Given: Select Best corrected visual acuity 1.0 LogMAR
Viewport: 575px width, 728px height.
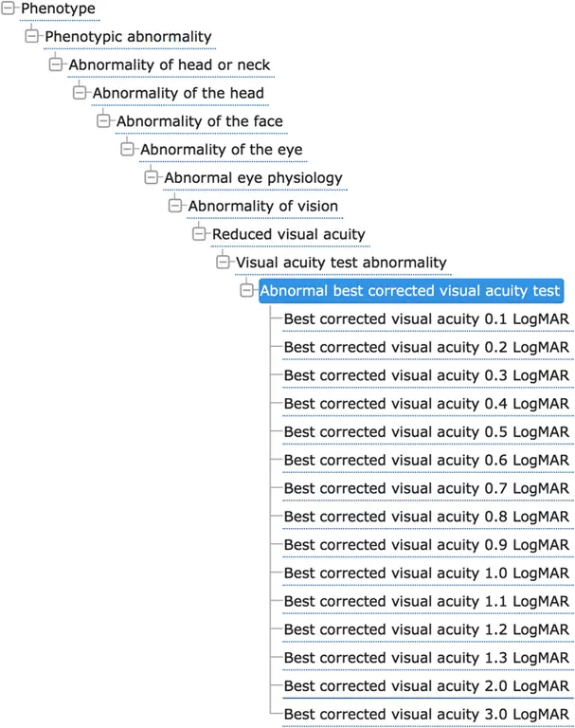Looking at the screenshot, I should click(x=426, y=573).
